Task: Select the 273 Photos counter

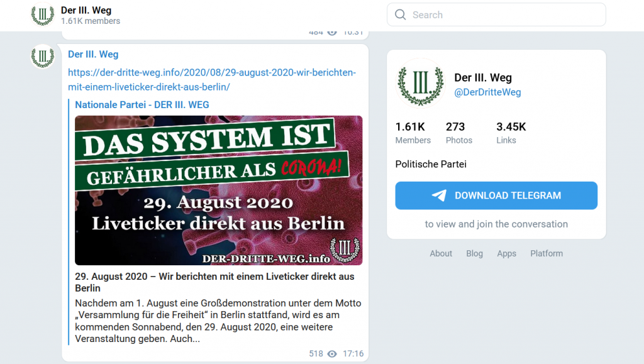Action: pos(459,133)
